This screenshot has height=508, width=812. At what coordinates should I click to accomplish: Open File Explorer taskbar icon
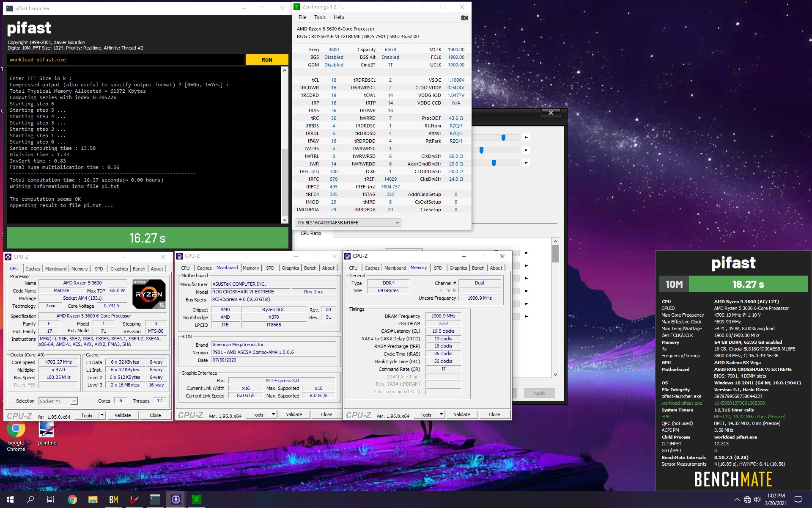93,500
